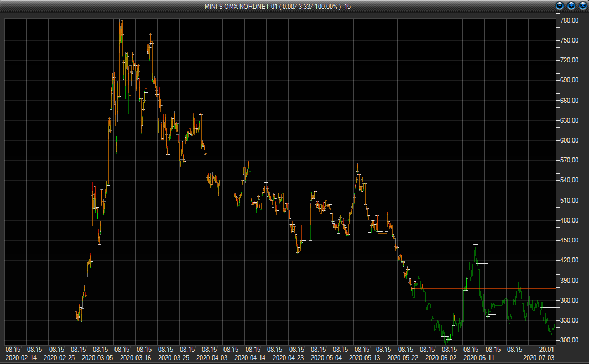Click the maximize (plus) window icon
The width and height of the screenshot is (589, 364).
pyautogui.click(x=571, y=6)
